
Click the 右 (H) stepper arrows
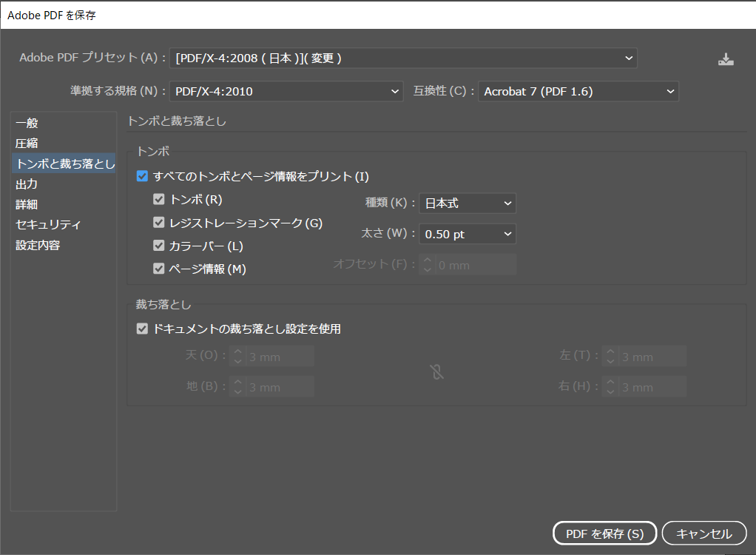610,387
